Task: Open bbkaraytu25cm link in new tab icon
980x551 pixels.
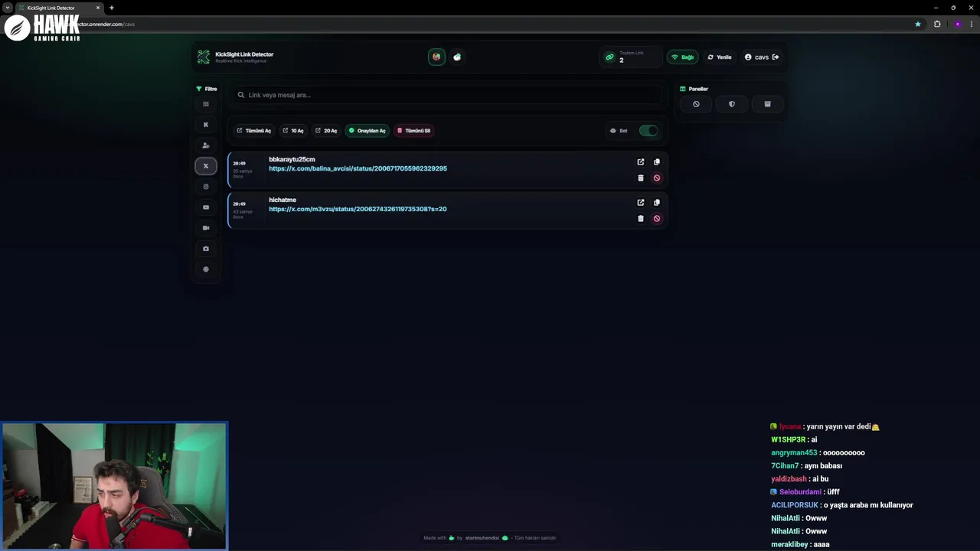Action: pyautogui.click(x=641, y=162)
